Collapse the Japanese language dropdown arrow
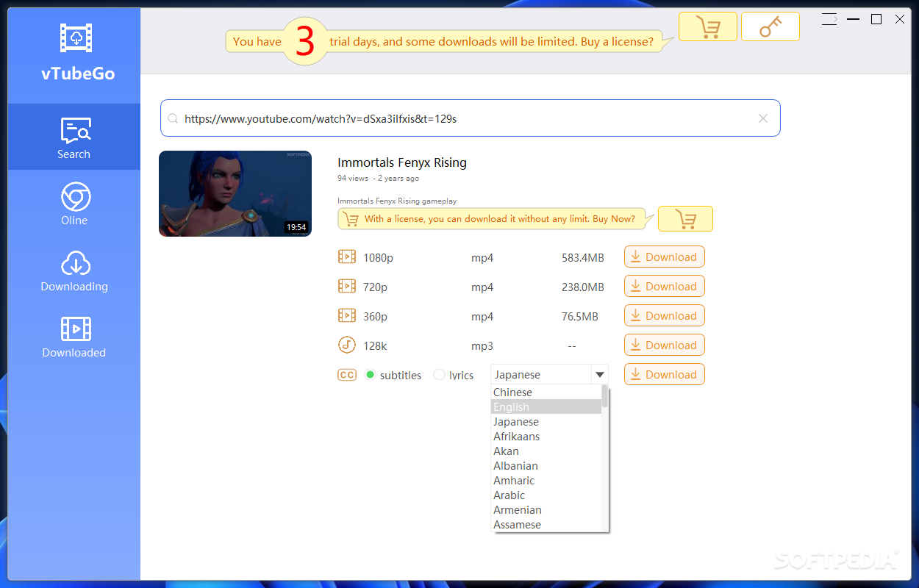This screenshot has height=588, width=919. (600, 375)
